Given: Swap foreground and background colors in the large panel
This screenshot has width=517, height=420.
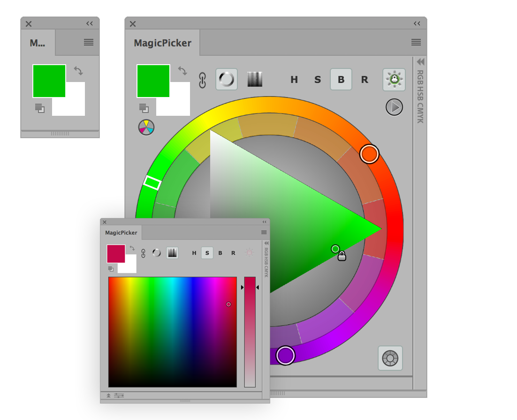Looking at the screenshot, I should pyautogui.click(x=182, y=71).
